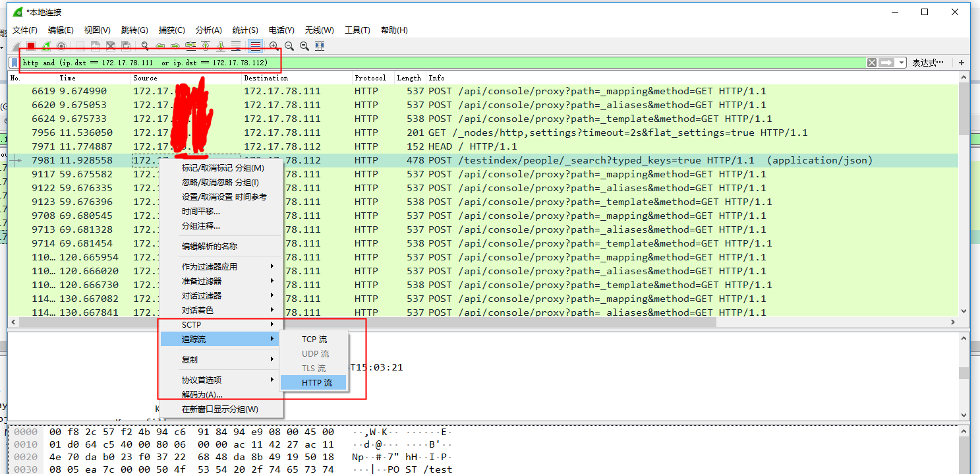Reset text size to normal

tap(304, 46)
